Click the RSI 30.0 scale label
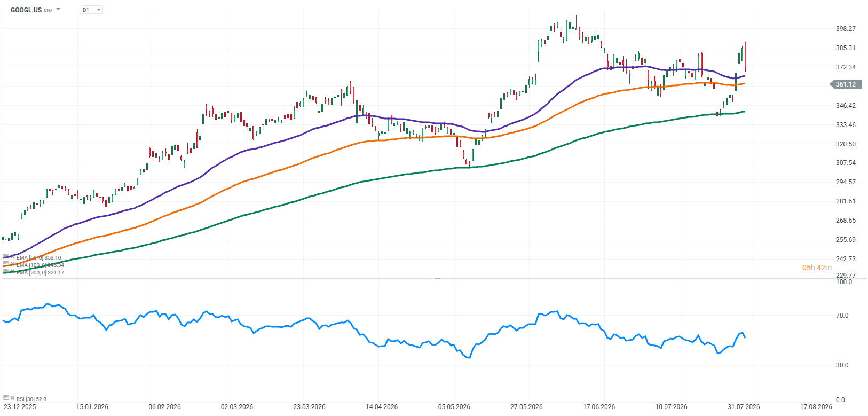868x416 pixels. pos(842,365)
